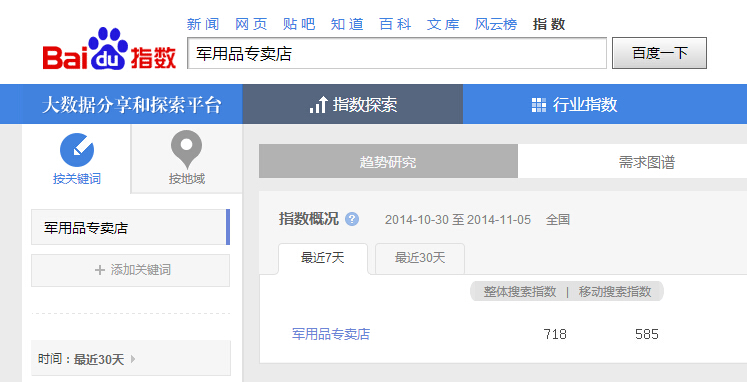Click the help question mark beside 指数概况
This screenshot has width=747, height=382.
[352, 219]
